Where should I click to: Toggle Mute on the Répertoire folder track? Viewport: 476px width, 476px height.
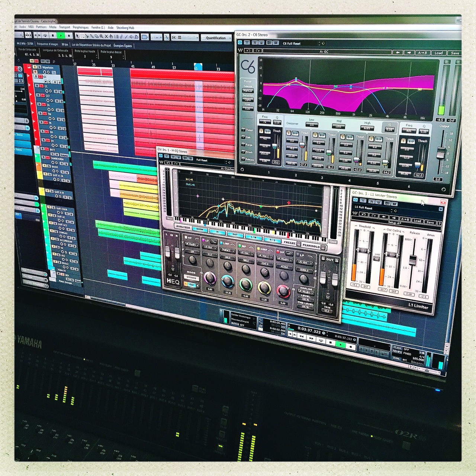[x=35, y=67]
